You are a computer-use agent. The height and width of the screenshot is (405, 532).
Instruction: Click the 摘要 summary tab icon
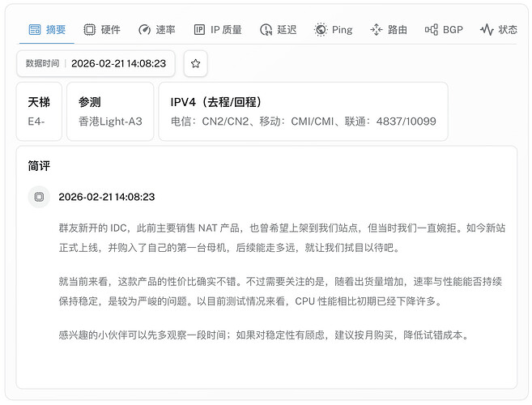(35, 29)
